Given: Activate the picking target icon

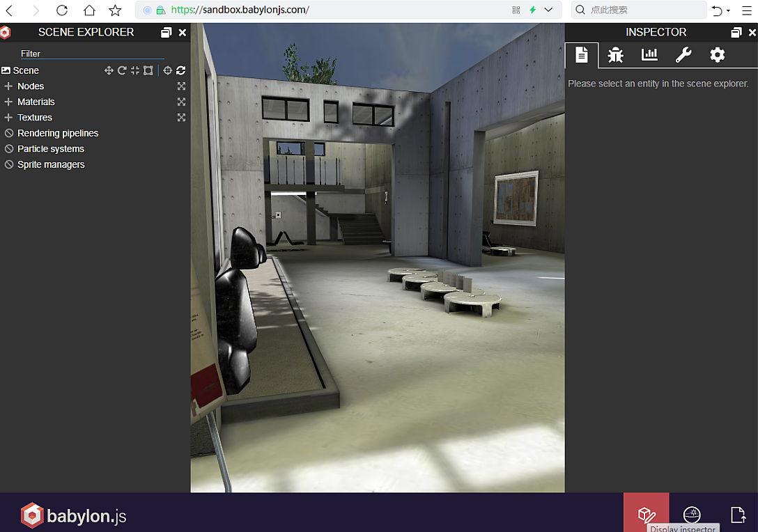Looking at the screenshot, I should coord(167,70).
